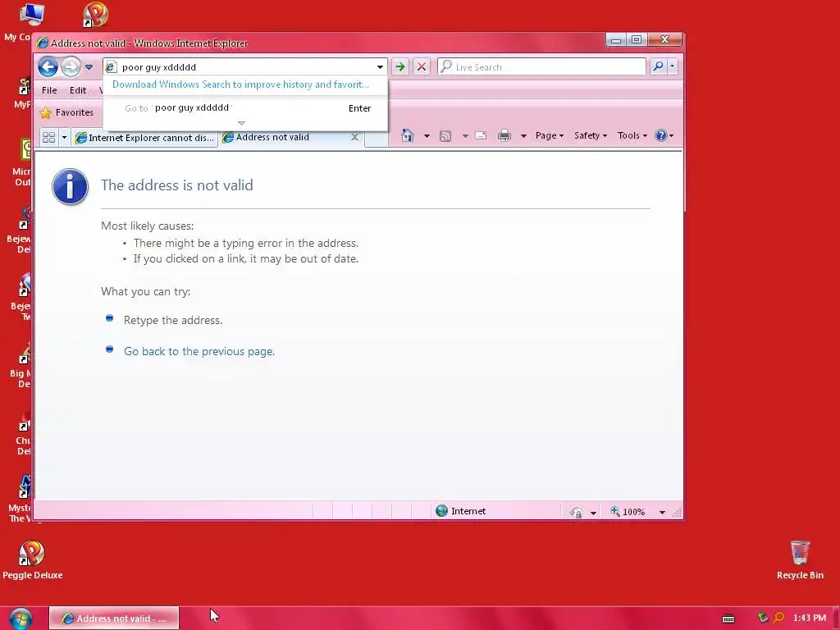The image size is (840, 630).
Task: Click the Back navigation arrow
Action: click(x=48, y=67)
